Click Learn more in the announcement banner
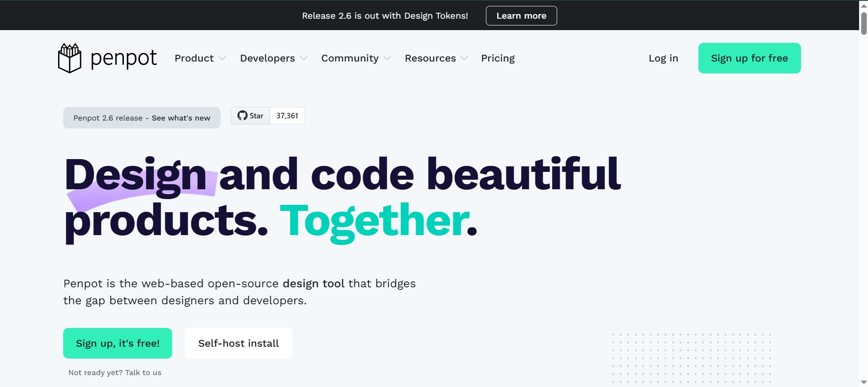This screenshot has height=387, width=868. [x=521, y=16]
